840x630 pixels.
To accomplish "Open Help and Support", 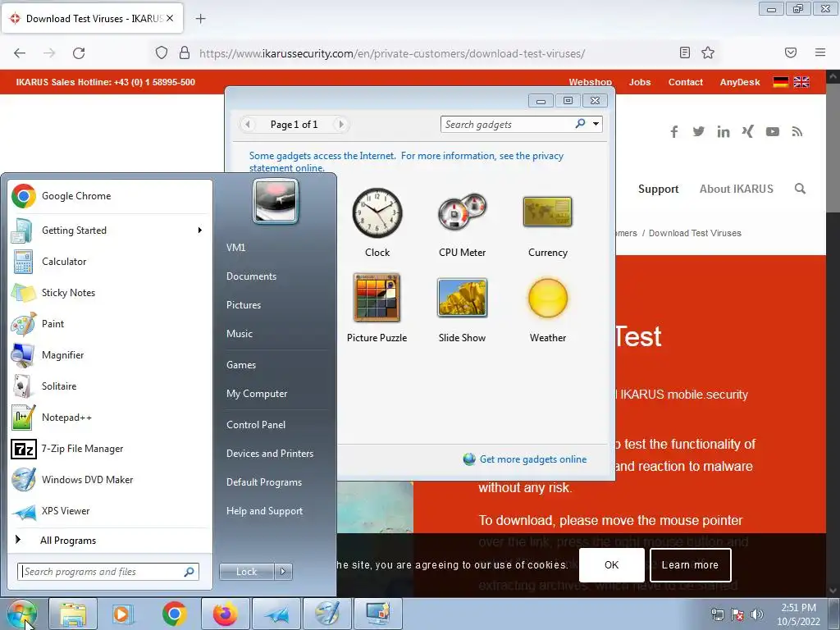I will pos(265,511).
